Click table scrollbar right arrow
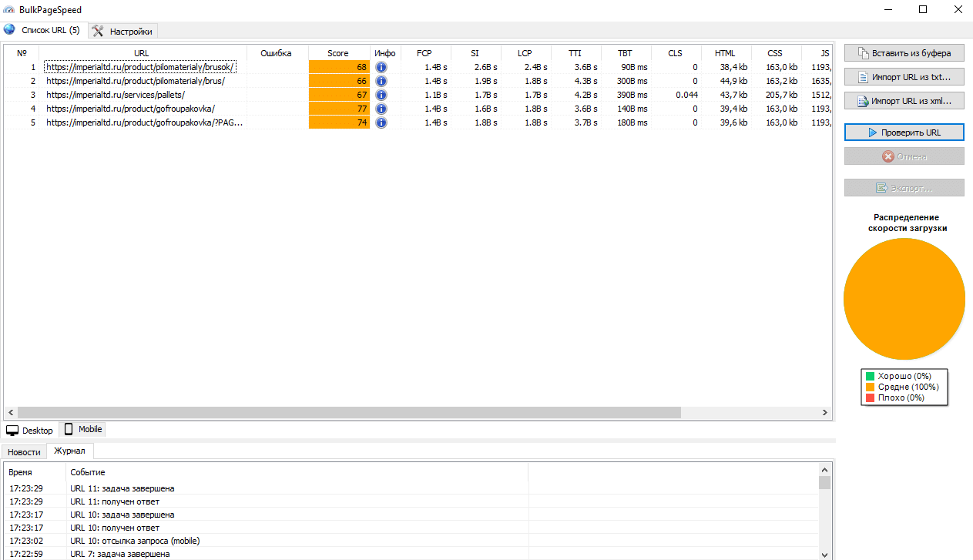Viewport: 973px width, 560px height. 826,413
